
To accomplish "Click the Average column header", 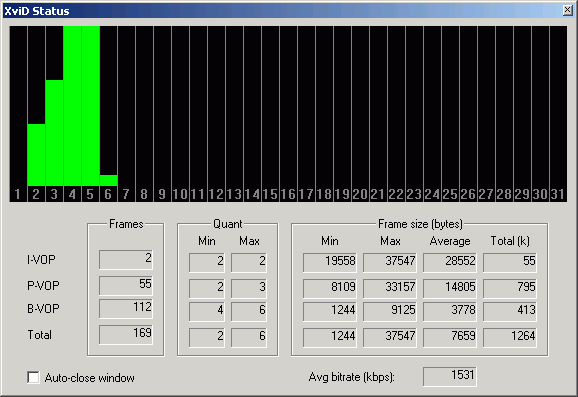I will point(450,241).
